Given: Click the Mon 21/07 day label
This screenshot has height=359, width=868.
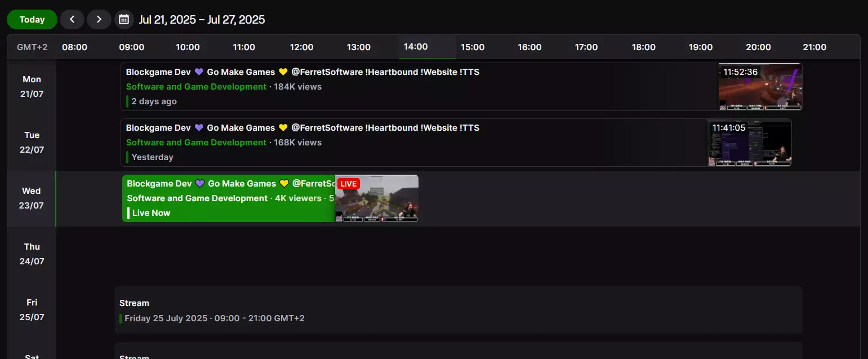Looking at the screenshot, I should coord(32,87).
